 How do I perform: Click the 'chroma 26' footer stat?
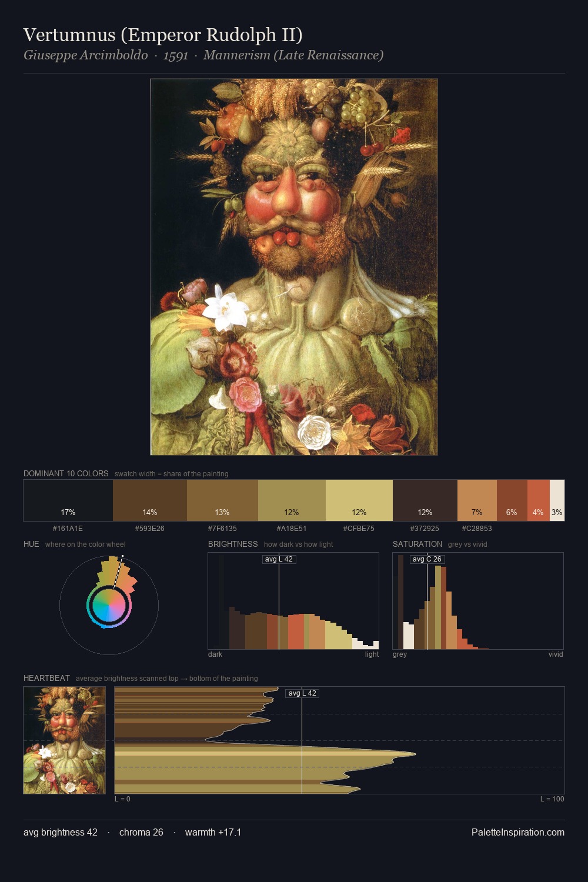coord(141,832)
